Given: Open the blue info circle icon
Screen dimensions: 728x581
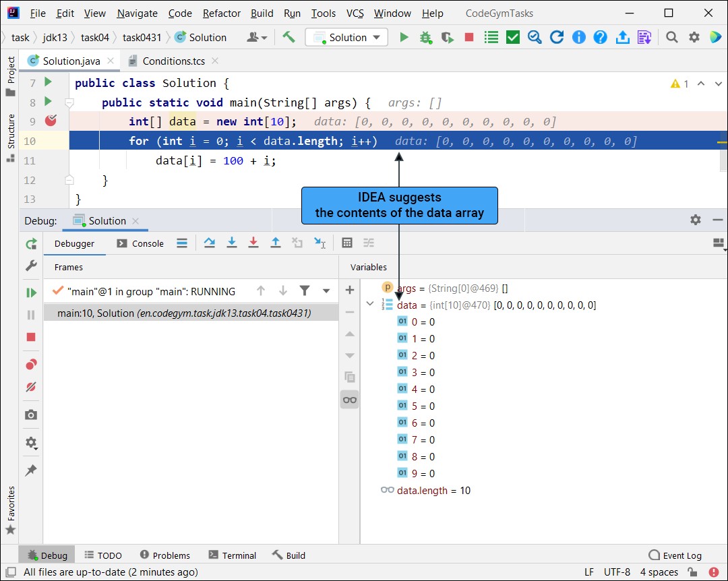Looking at the screenshot, I should click(x=578, y=37).
